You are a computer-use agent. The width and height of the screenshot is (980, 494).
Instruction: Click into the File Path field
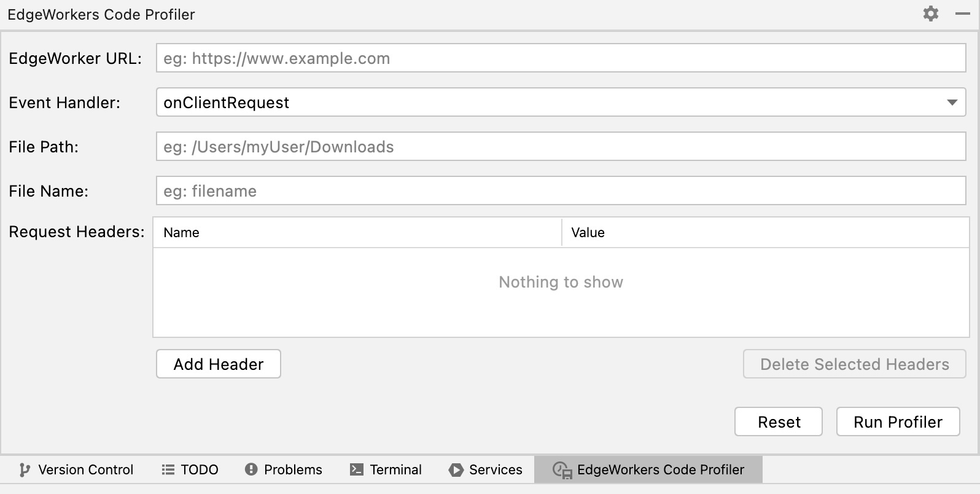coord(560,147)
